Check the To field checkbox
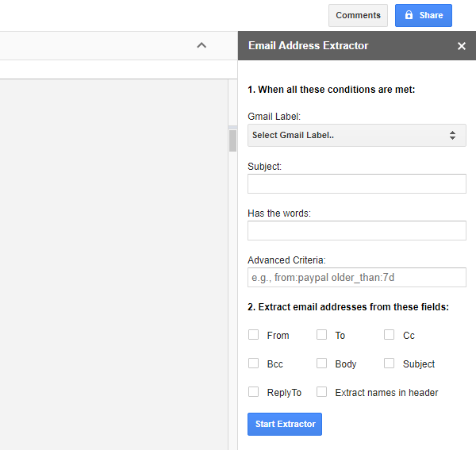 tap(322, 335)
